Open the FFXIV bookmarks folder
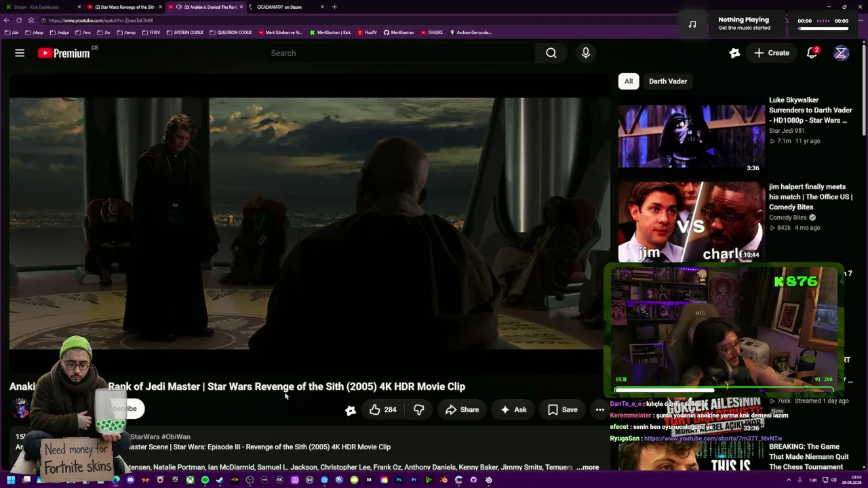Viewport: 868px width, 488px height. pyautogui.click(x=151, y=33)
